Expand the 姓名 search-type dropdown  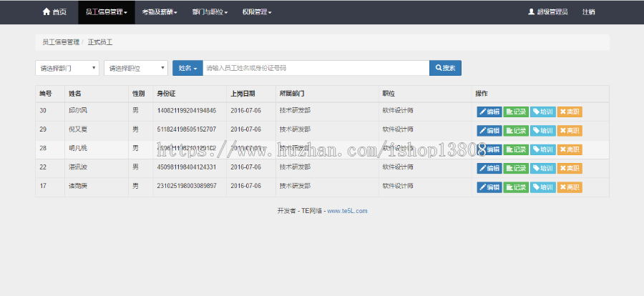(187, 68)
